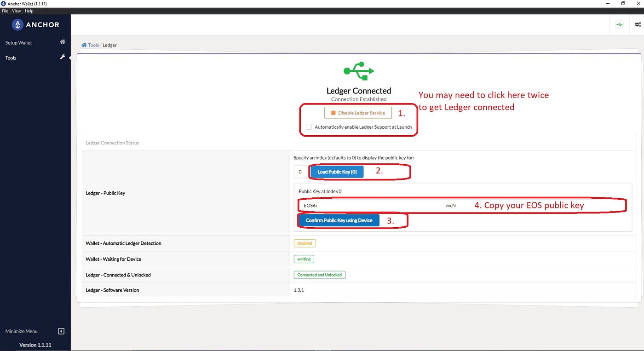Click the waiting status label
This screenshot has width=644, height=351.
304,259
